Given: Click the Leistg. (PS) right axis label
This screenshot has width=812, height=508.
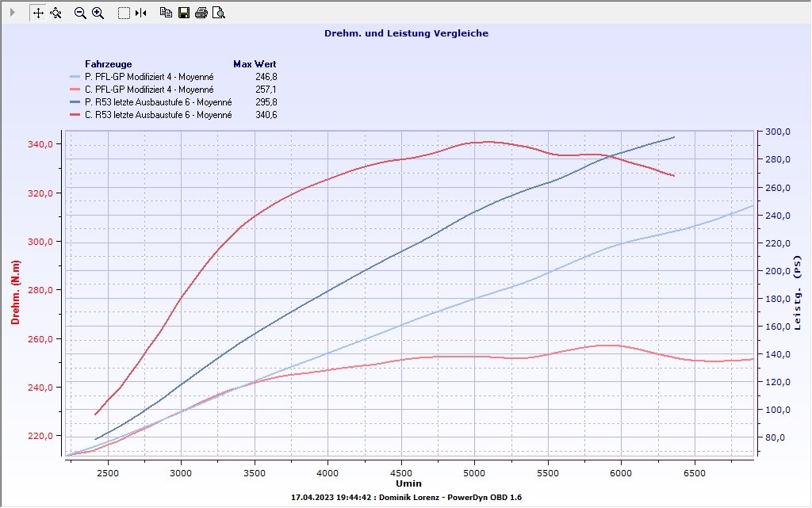Looking at the screenshot, I should (798, 292).
